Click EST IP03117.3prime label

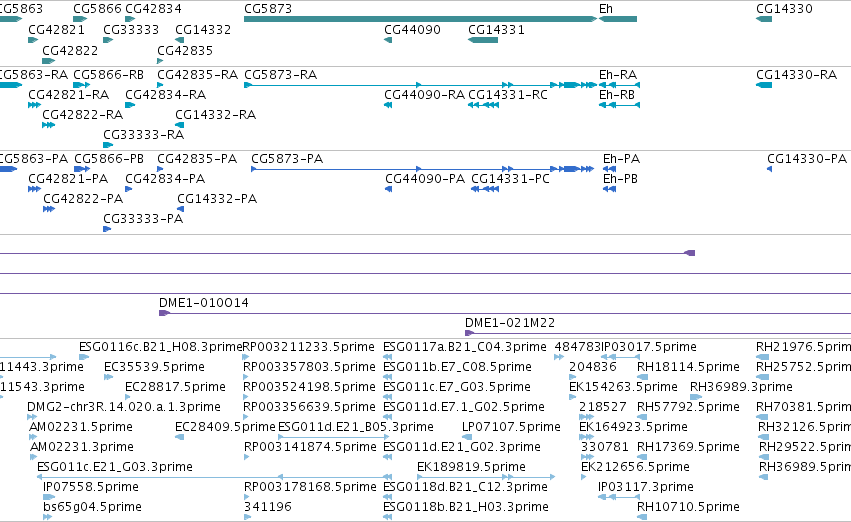pyautogui.click(x=646, y=487)
